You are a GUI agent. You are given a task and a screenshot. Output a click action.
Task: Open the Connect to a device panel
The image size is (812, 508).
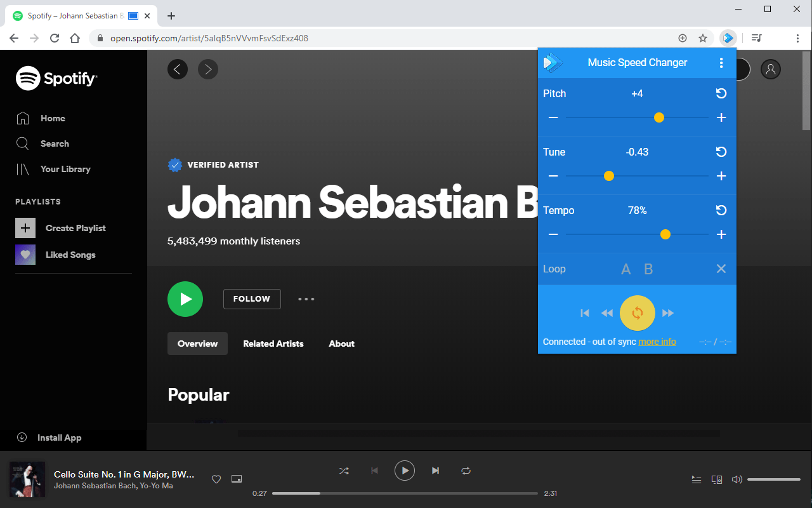click(x=717, y=479)
